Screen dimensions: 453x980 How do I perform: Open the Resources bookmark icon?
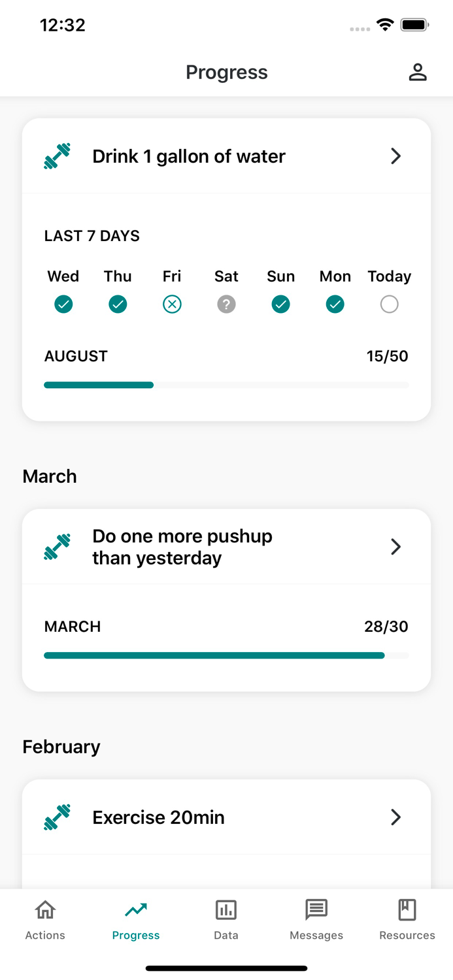pos(407,909)
